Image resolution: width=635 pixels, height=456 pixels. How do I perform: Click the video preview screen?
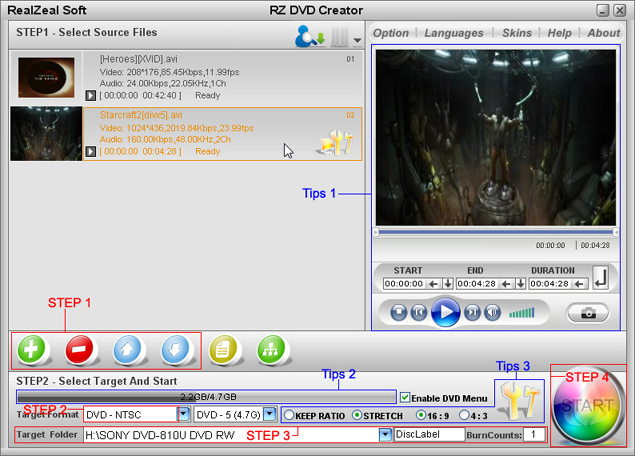point(496,138)
